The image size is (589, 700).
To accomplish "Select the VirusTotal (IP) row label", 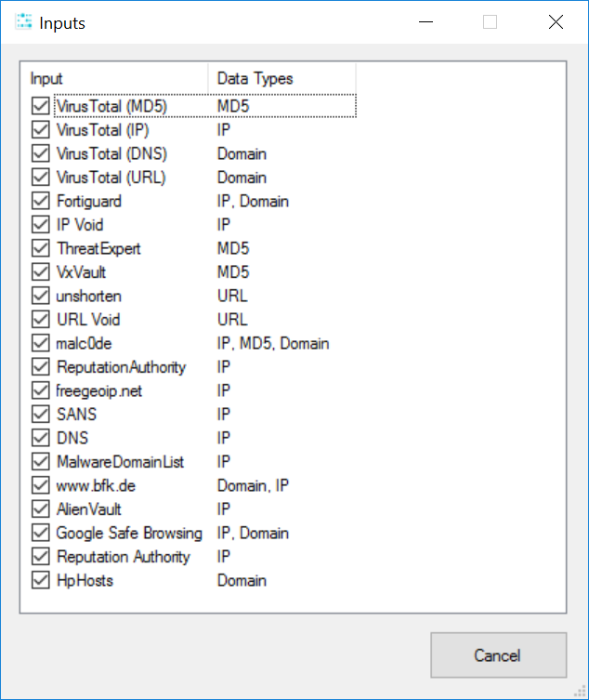I will point(102,130).
